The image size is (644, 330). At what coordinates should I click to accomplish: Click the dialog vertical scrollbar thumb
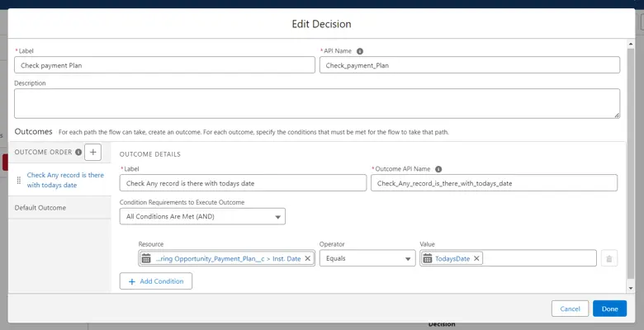[x=631, y=164]
